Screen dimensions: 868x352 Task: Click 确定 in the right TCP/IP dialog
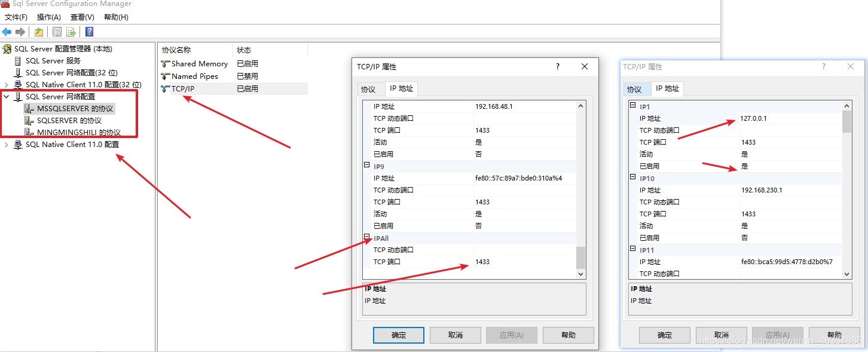[x=665, y=335]
